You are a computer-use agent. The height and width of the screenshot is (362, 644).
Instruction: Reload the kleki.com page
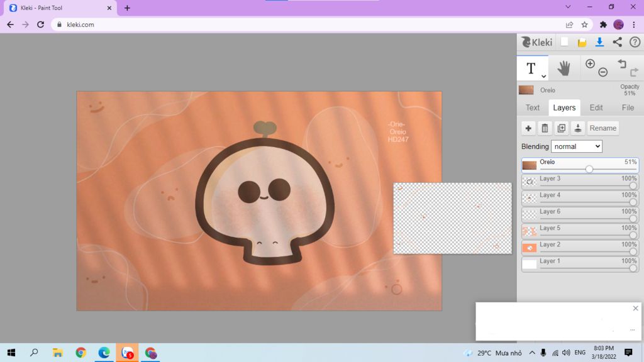[40, 25]
